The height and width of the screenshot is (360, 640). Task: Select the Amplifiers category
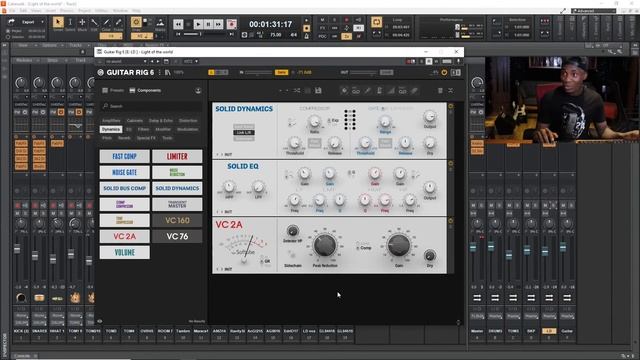111,121
